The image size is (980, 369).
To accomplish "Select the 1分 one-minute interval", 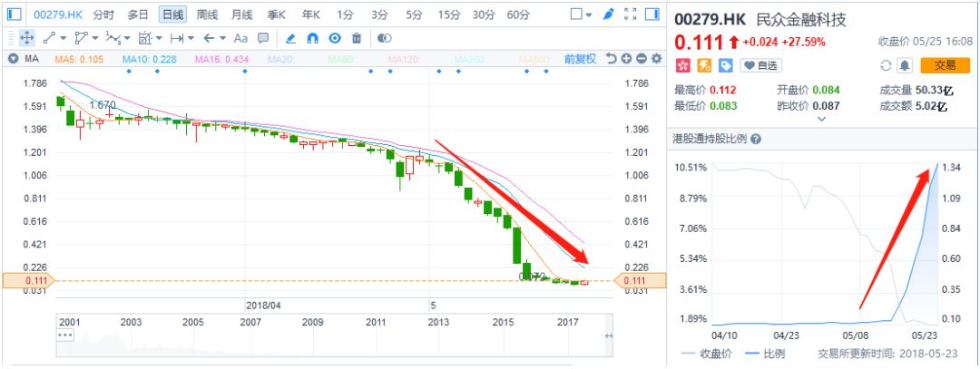I will coord(344,15).
